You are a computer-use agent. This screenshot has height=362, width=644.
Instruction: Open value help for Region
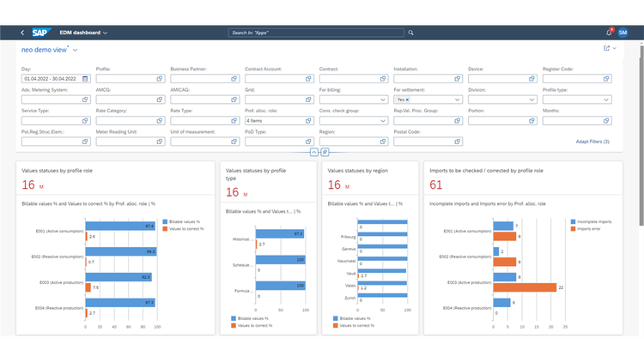[383, 142]
